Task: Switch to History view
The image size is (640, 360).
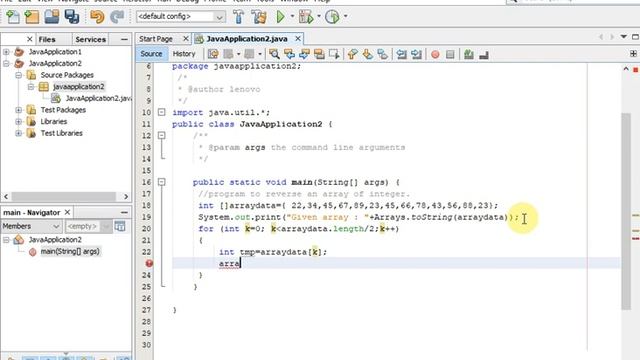Action: (184, 54)
